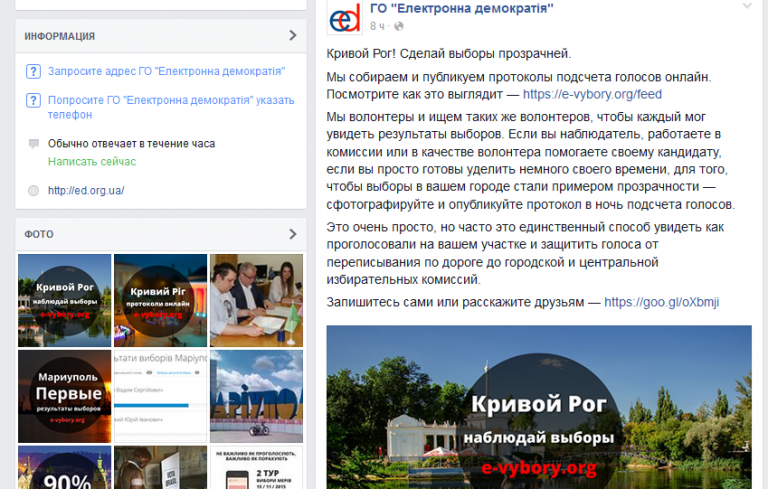
Task: Open the Кривий Ріг протоколи онлайн photo
Action: [160, 300]
